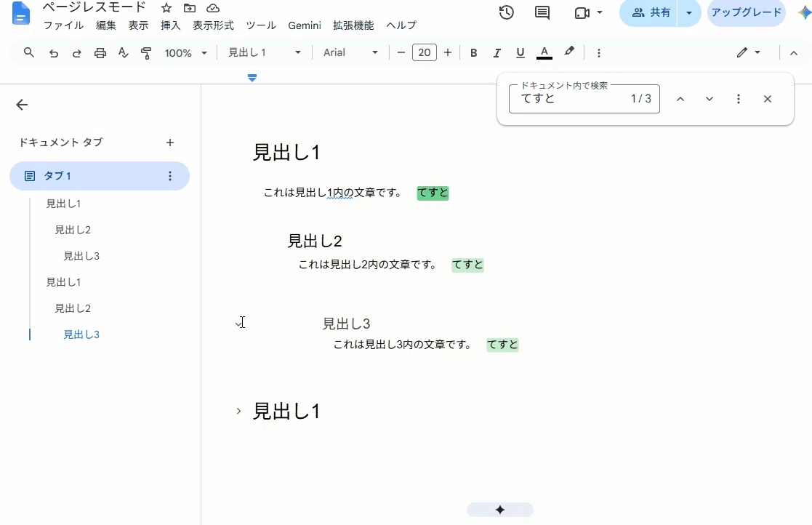Select タブ 1 in sidebar
Screen dimensions: 812x525
click(100, 176)
